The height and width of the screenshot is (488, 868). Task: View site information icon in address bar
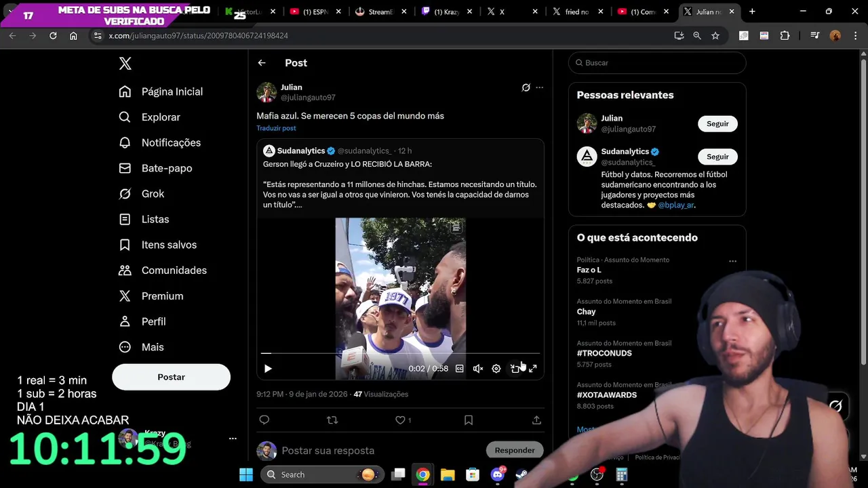pos(98,35)
